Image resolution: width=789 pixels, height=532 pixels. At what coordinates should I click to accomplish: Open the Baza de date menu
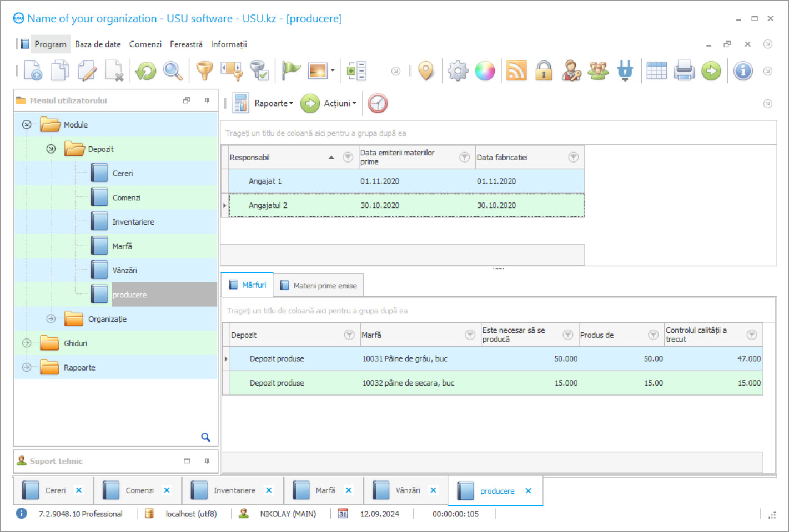coord(98,44)
